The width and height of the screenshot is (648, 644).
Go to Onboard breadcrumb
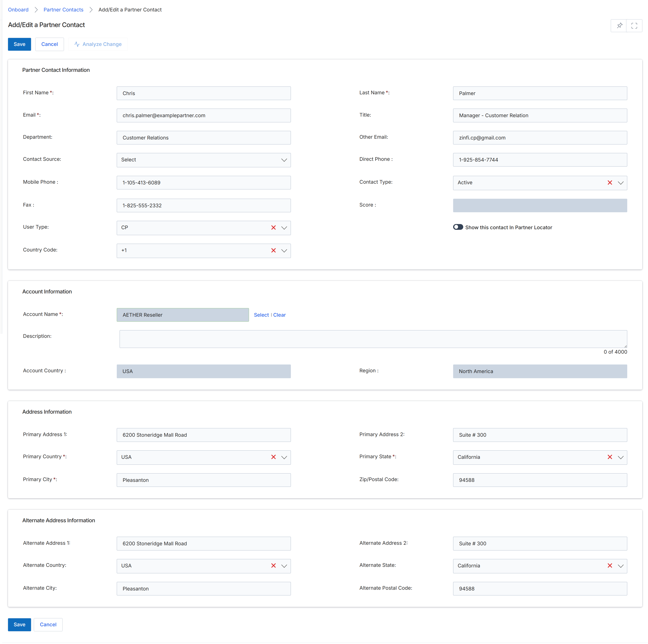pos(18,10)
